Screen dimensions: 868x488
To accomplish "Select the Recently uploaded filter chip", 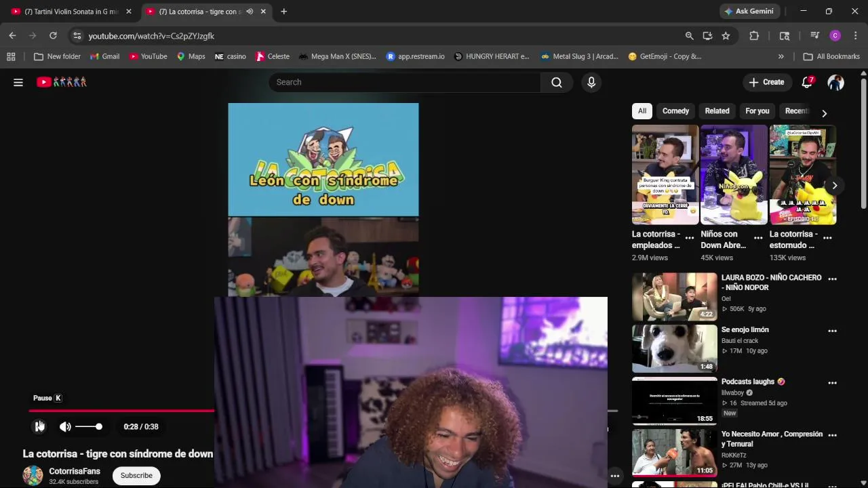I will [796, 111].
